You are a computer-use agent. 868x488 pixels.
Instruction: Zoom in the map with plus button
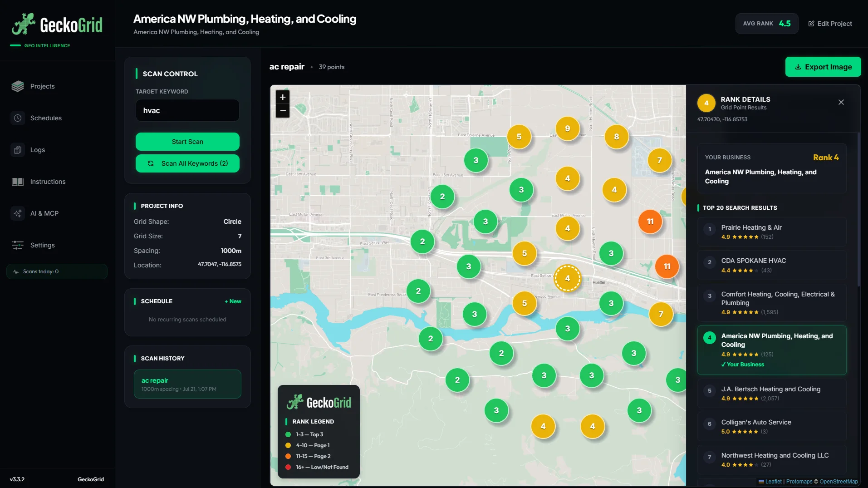[283, 97]
